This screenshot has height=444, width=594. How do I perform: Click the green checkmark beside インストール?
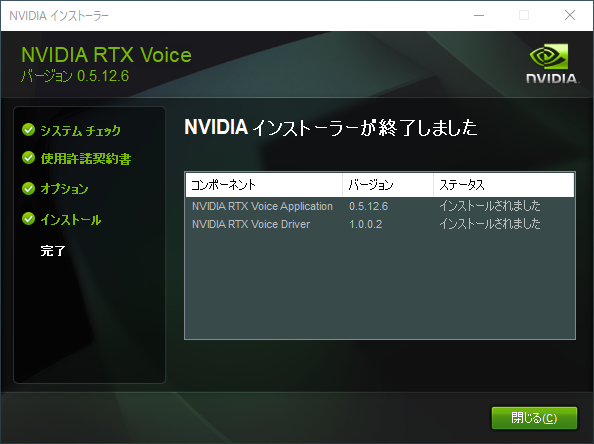28,219
